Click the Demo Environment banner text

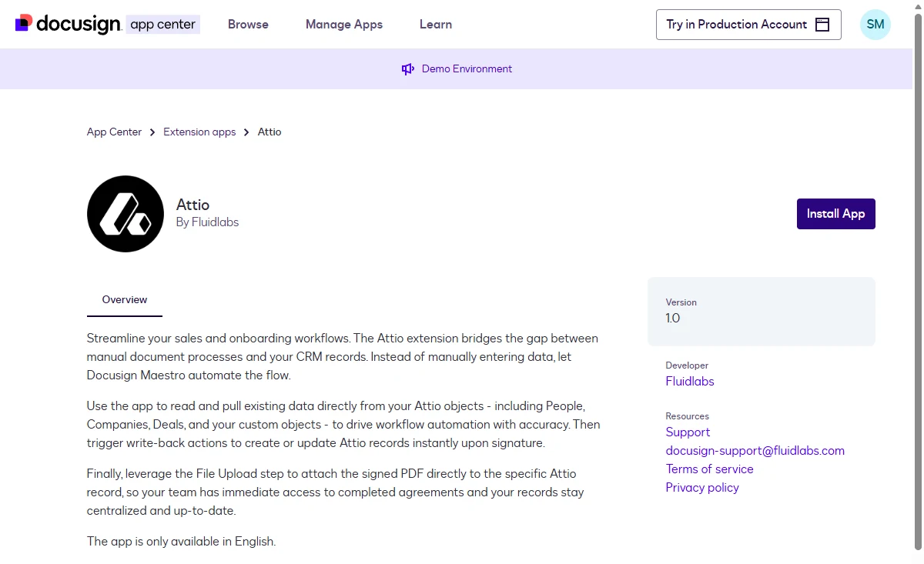[467, 69]
